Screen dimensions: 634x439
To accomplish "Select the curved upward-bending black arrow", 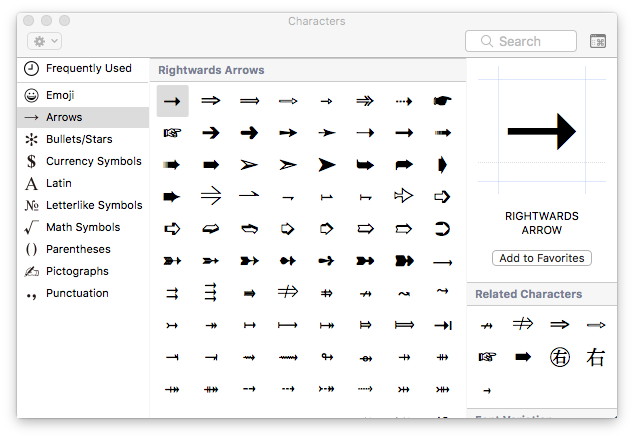I will coord(404,165).
